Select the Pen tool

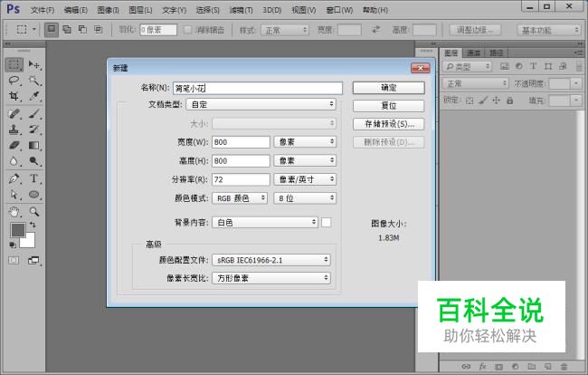click(14, 178)
